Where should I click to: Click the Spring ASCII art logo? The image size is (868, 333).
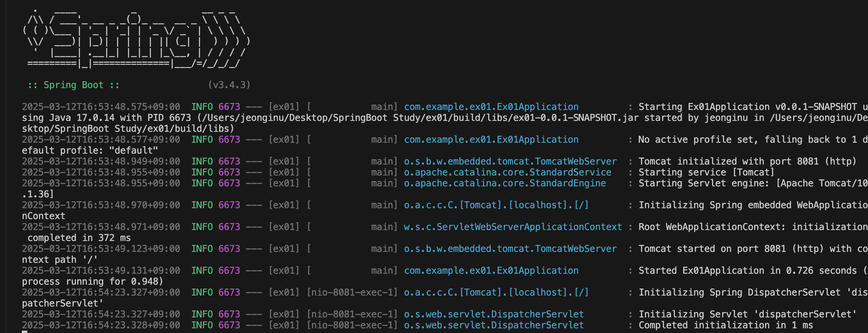(x=136, y=38)
